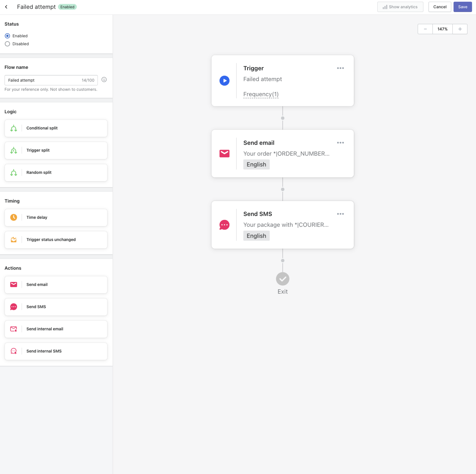Click the Trigger status unchanged icon
Screen dimensions: 476x474
[14, 240]
